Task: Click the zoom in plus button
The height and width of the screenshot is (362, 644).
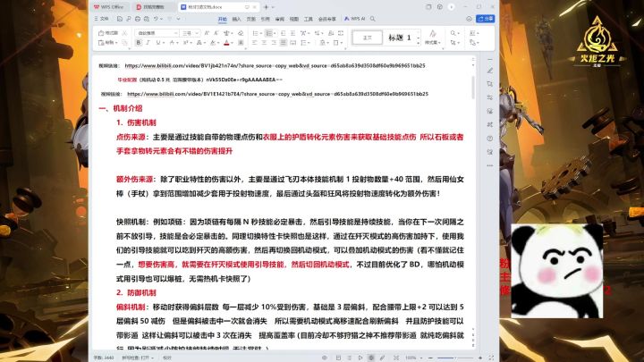Action: 480,358
